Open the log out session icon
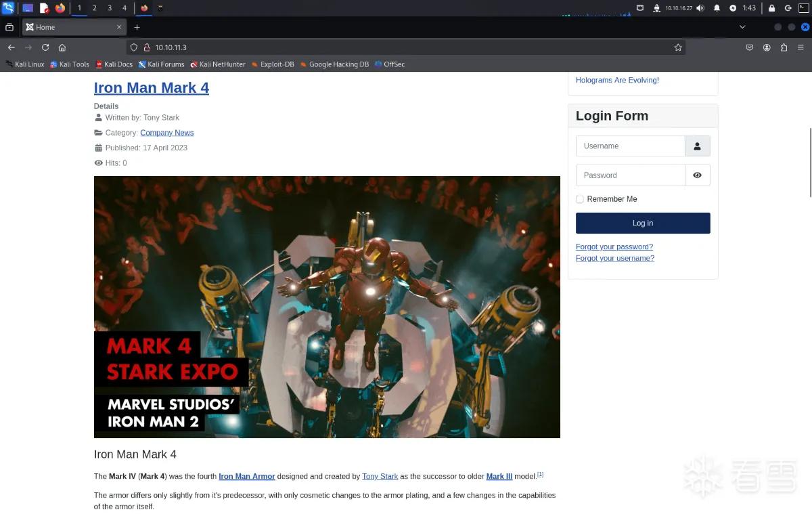812x514 pixels. [x=788, y=8]
